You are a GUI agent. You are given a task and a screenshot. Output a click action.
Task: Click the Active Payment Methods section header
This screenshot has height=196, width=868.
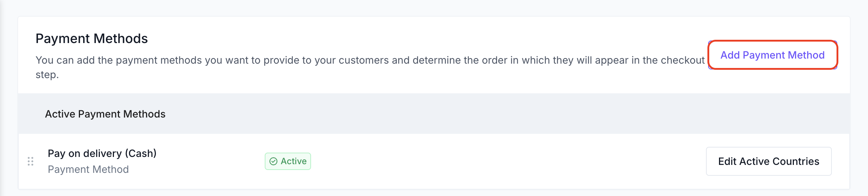coord(105,114)
